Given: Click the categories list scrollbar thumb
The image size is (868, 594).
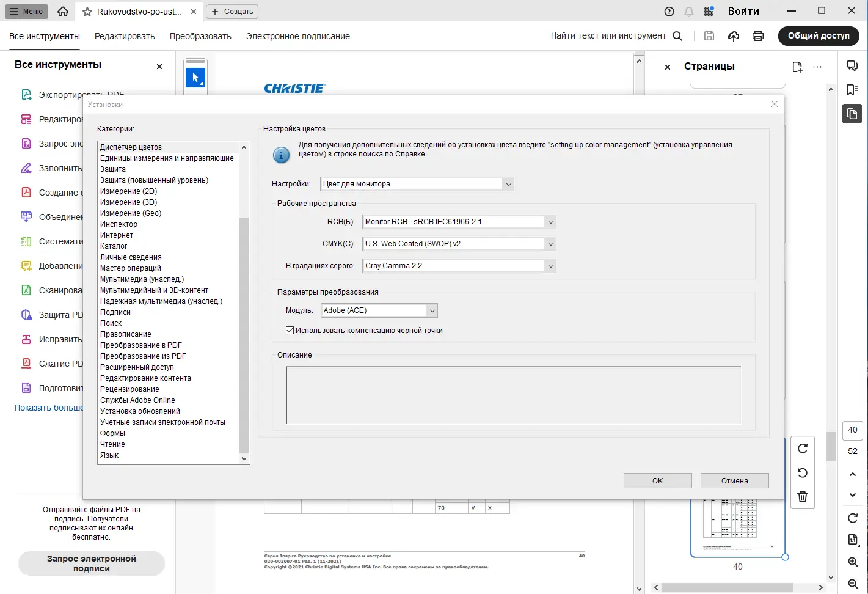Looking at the screenshot, I should (244, 335).
